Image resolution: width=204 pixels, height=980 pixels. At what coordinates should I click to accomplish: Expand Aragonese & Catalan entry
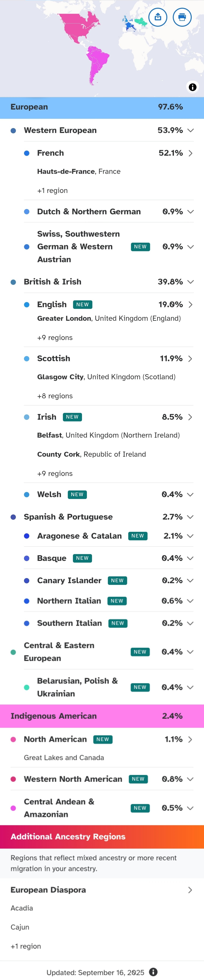190,536
